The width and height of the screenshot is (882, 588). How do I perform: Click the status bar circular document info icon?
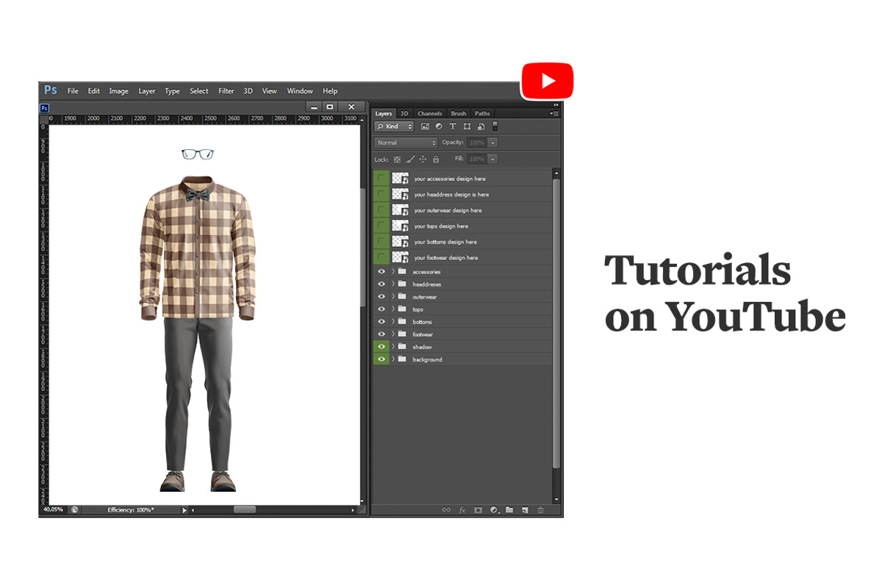coord(74,509)
